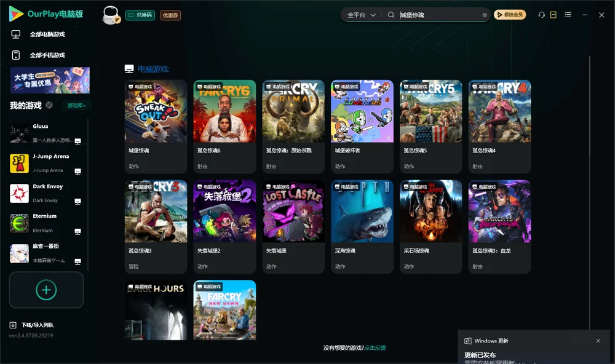615x364 pixels.
Task: Clear the search box text
Action: click(485, 15)
